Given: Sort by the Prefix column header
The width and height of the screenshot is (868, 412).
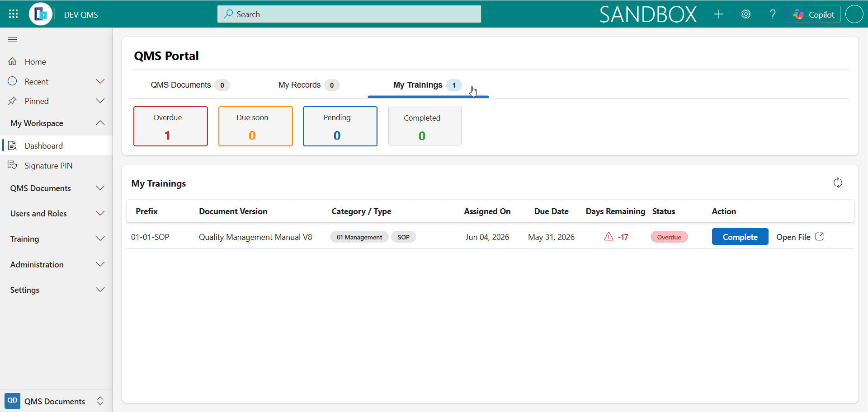Looking at the screenshot, I should pos(146,211).
